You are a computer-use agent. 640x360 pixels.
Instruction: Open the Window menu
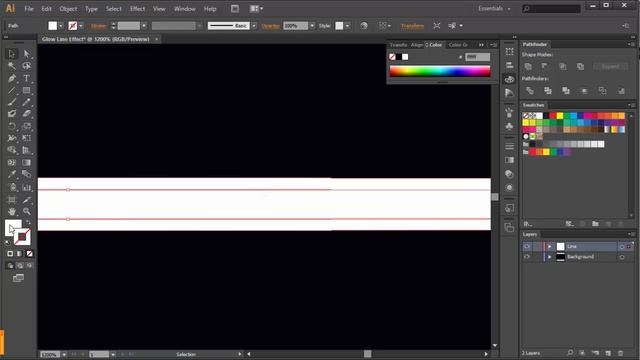[x=184, y=9]
